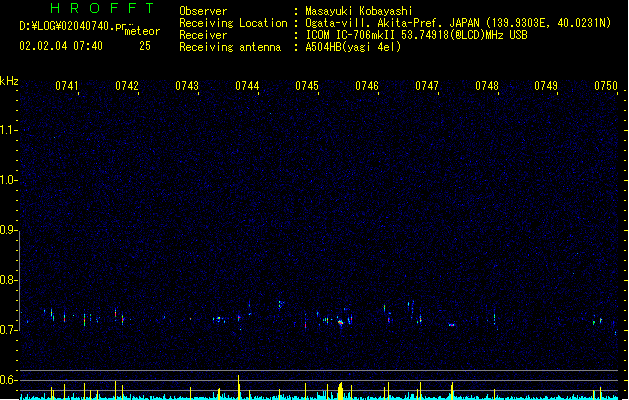Click the 'Receiver' field label
The image size is (629, 400).
(203, 35)
